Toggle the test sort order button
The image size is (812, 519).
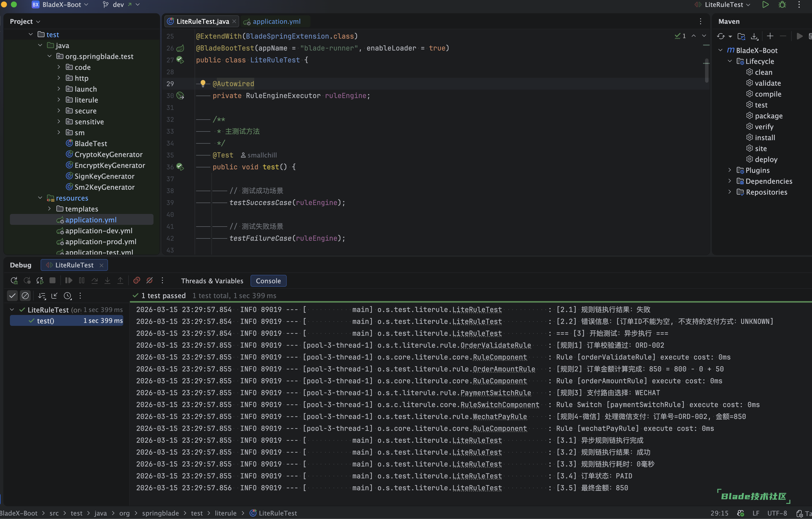[x=42, y=296]
